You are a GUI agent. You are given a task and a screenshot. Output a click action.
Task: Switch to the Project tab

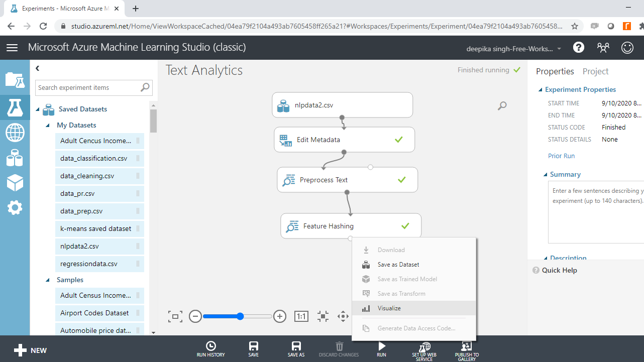click(x=595, y=71)
